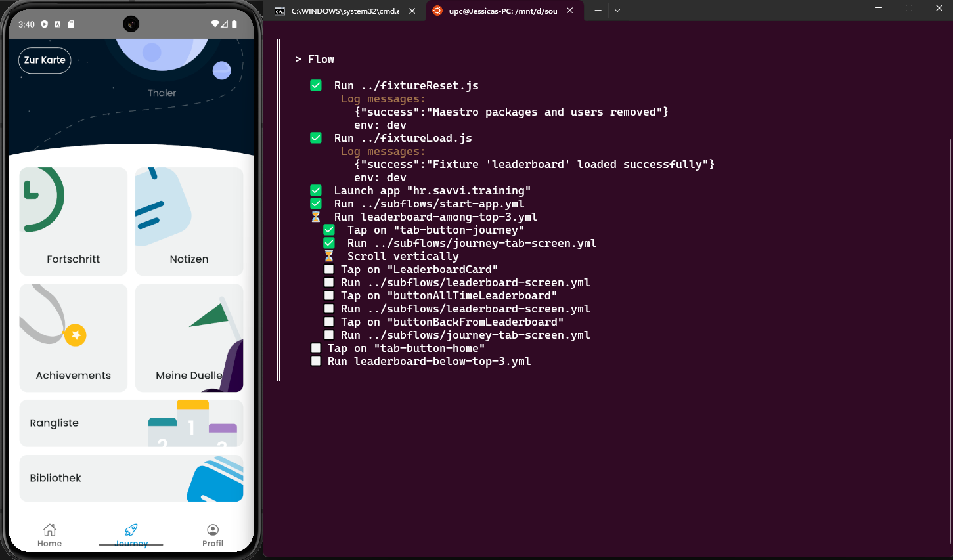
Task: Tap the Home tab icon
Action: pos(49,530)
